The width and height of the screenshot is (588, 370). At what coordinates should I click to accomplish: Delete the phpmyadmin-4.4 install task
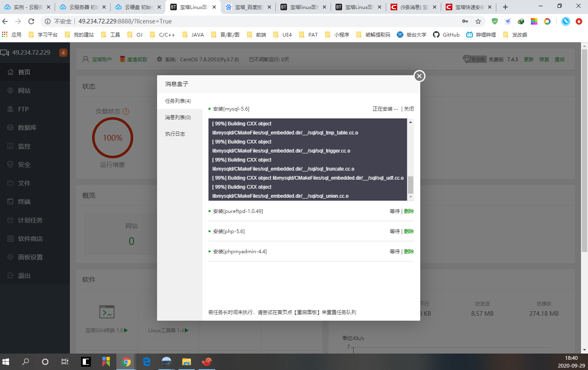pos(409,251)
